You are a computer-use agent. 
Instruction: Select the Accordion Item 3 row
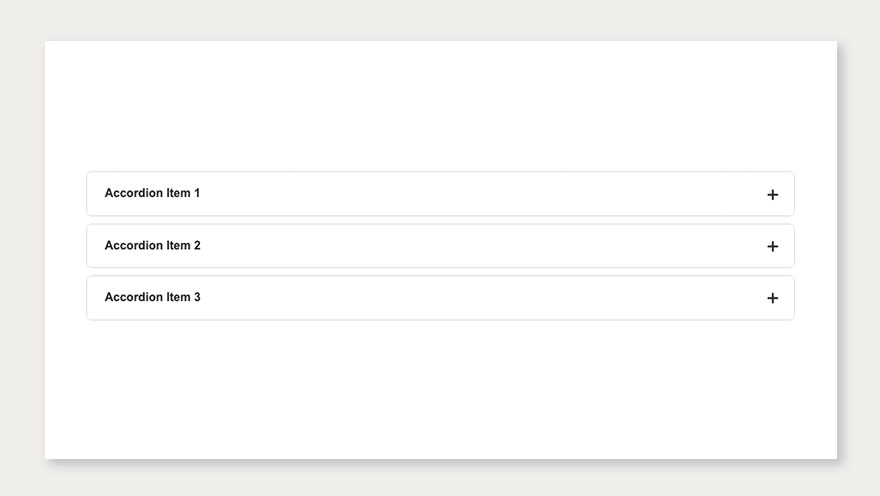tap(440, 298)
